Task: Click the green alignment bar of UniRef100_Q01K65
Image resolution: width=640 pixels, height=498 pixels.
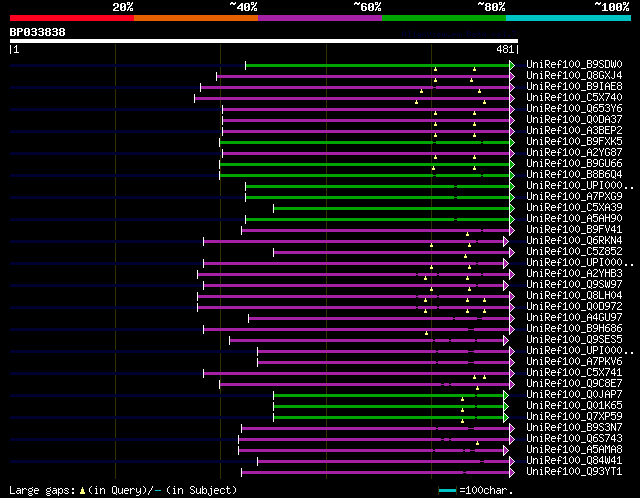Action: pos(389,407)
